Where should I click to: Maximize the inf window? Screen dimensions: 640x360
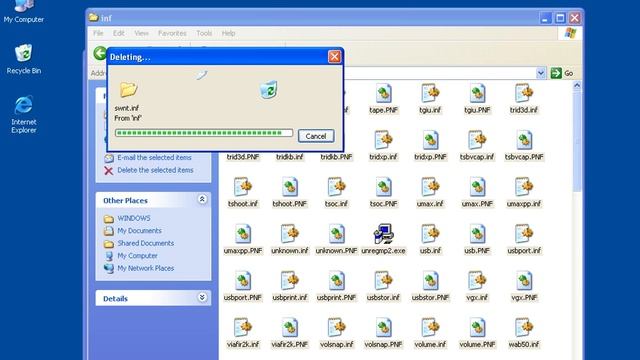click(560, 18)
